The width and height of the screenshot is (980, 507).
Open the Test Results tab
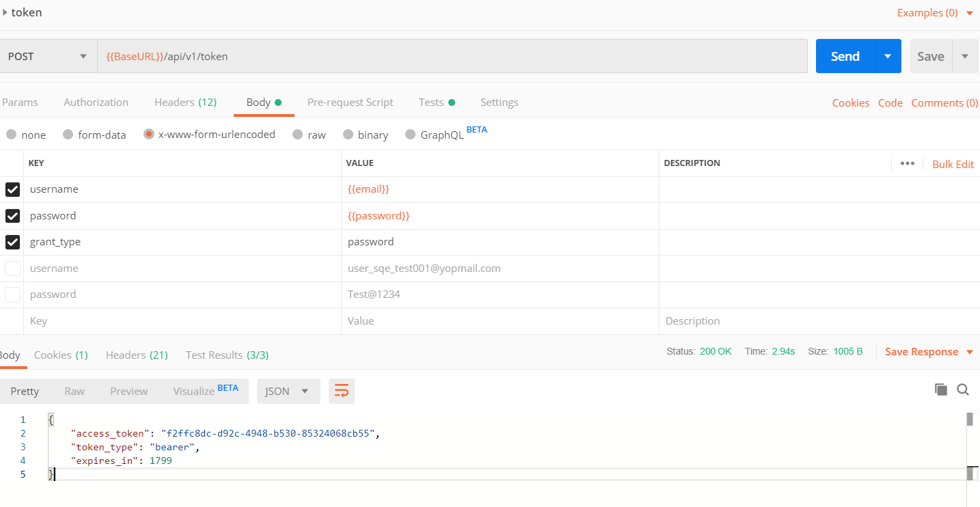click(226, 355)
